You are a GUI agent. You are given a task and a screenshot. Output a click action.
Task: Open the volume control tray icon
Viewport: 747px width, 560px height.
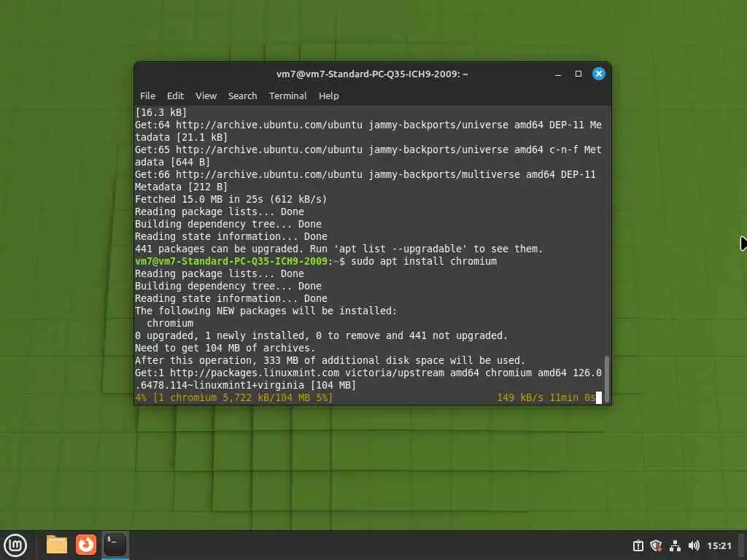pos(694,545)
